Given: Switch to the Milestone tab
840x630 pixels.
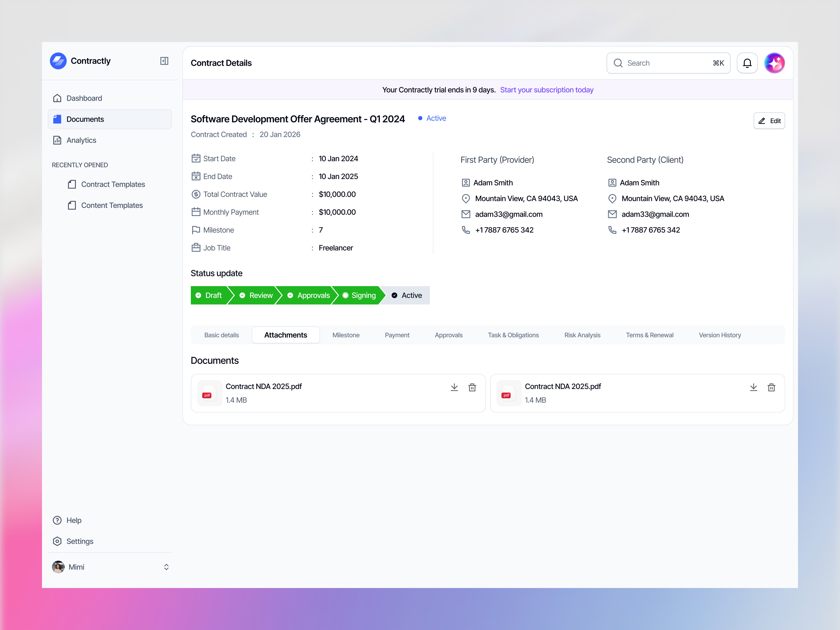Looking at the screenshot, I should (346, 335).
